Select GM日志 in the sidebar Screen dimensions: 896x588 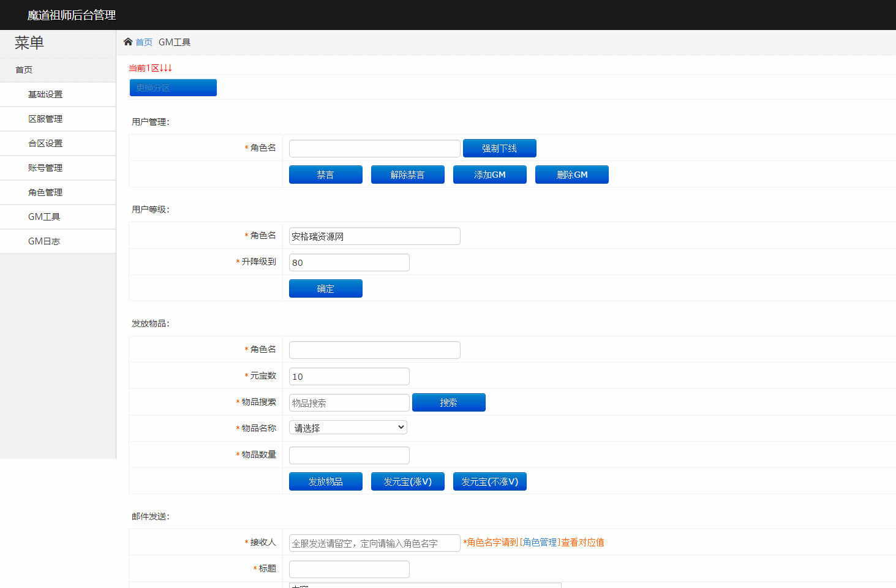coord(43,241)
